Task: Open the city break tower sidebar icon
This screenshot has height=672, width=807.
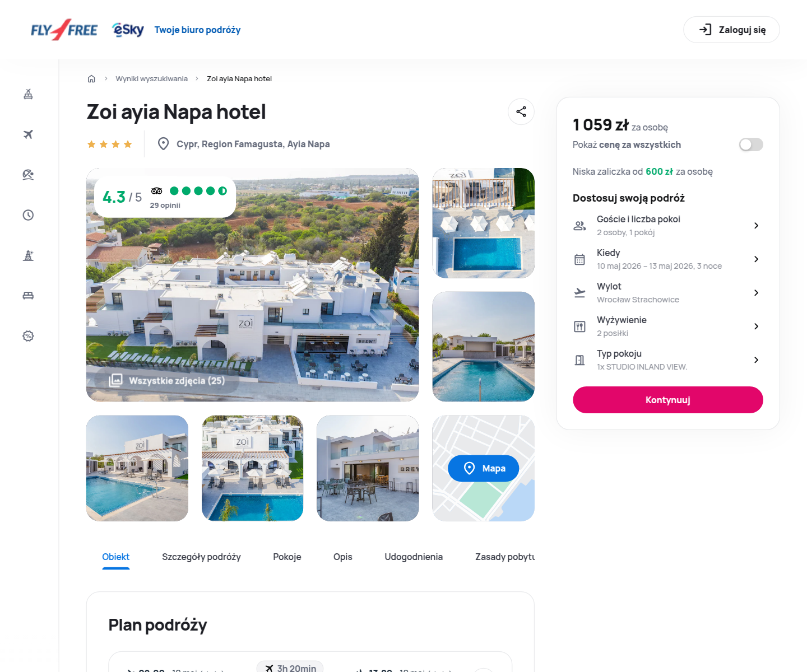Action: pyautogui.click(x=28, y=255)
